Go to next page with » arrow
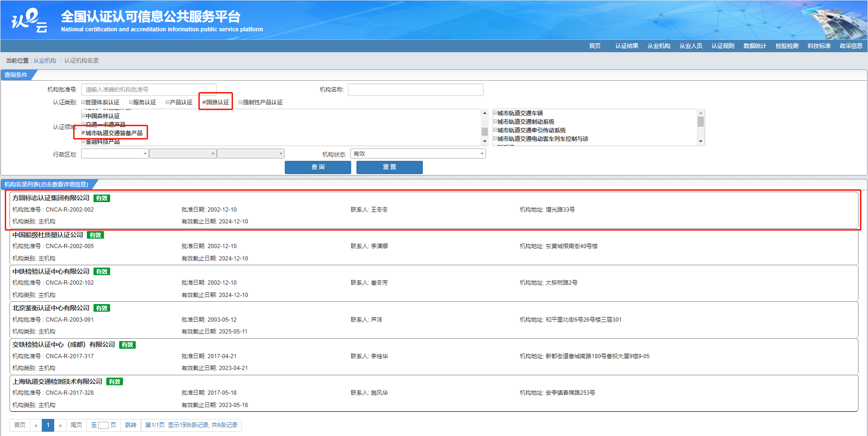This screenshot has width=868, height=436. pos(60,425)
